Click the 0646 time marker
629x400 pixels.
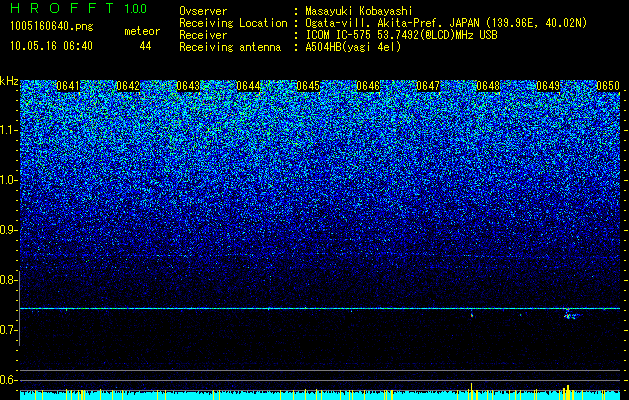[x=368, y=86]
